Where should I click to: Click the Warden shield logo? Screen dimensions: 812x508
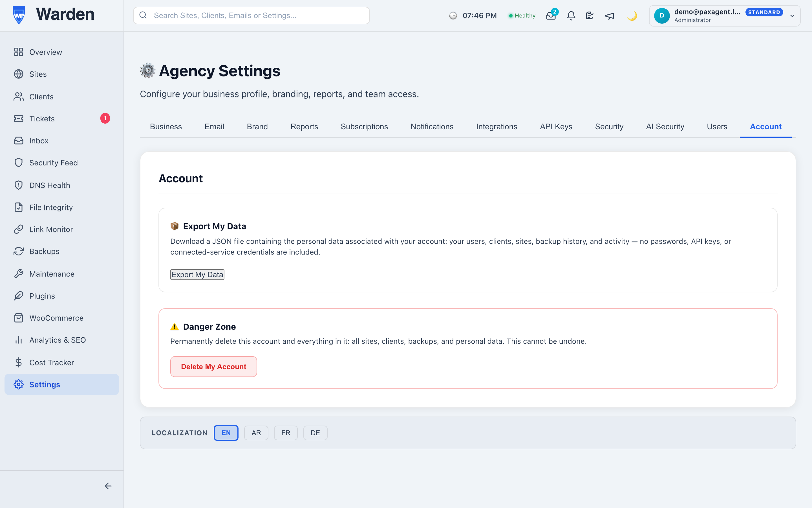19,15
